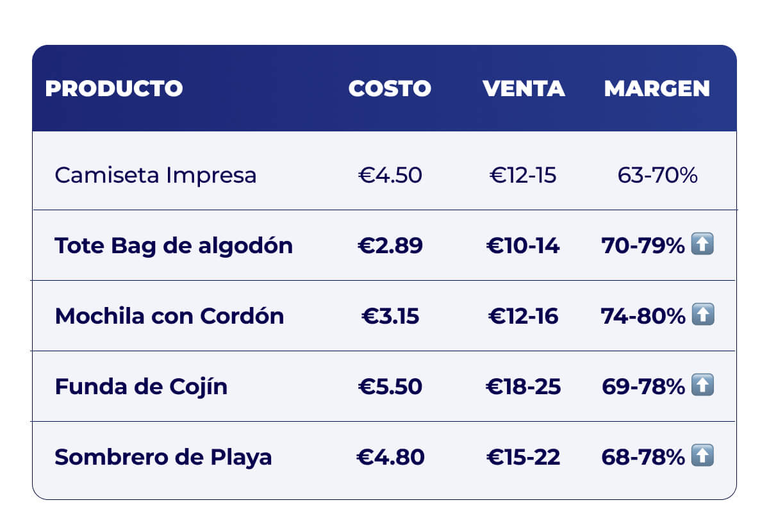Viewport: 769px width, 532px height.
Task: Click the COSTO column header
Action: point(390,88)
